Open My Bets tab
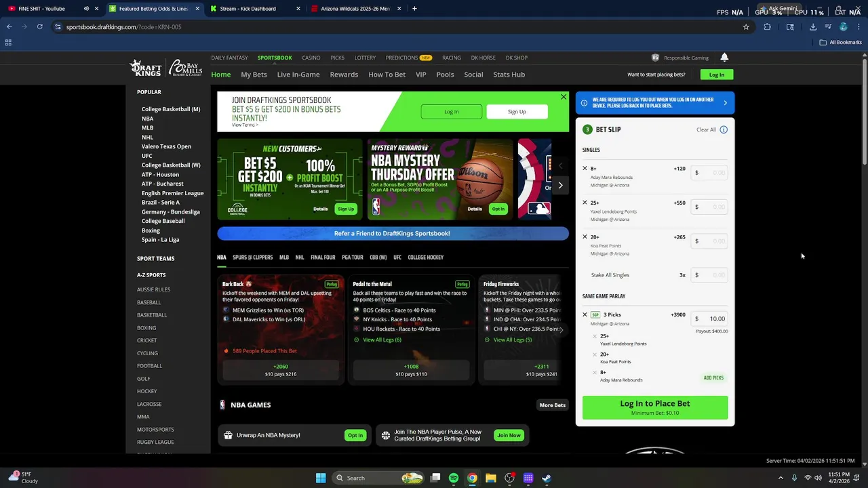Screen dimensions: 868x488 click(x=254, y=75)
